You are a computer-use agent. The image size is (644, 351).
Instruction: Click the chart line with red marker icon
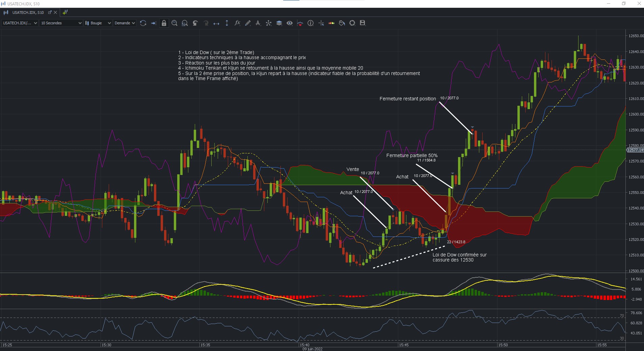[x=300, y=23]
